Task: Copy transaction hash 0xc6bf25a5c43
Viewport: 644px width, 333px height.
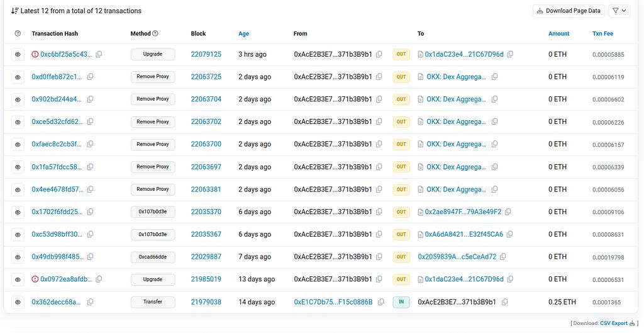Action: coord(99,55)
